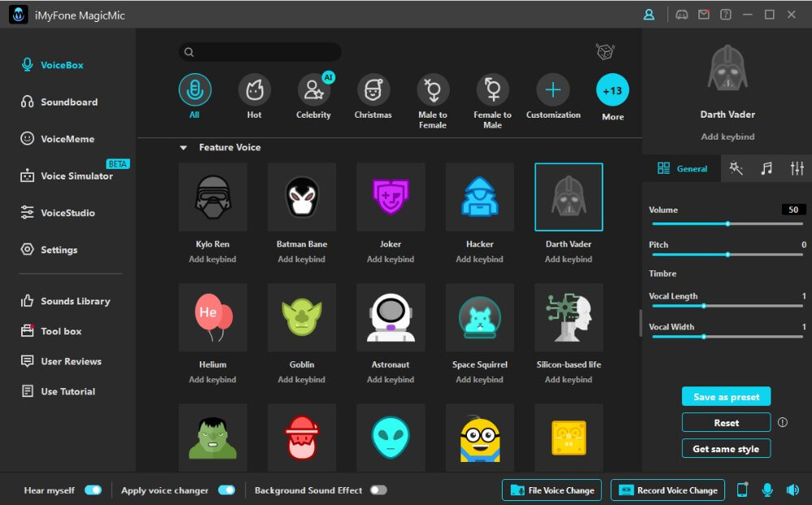Image resolution: width=812 pixels, height=505 pixels.
Task: Collapse the Feature Voice section
Action: click(x=184, y=148)
